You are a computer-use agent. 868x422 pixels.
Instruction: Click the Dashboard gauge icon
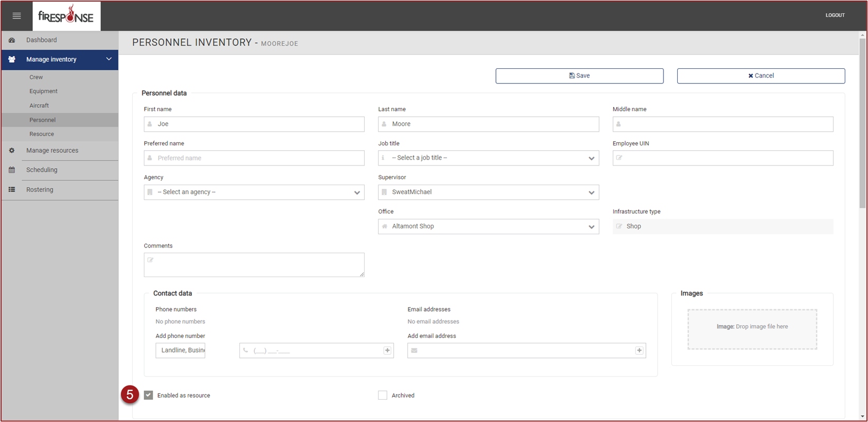(x=12, y=40)
